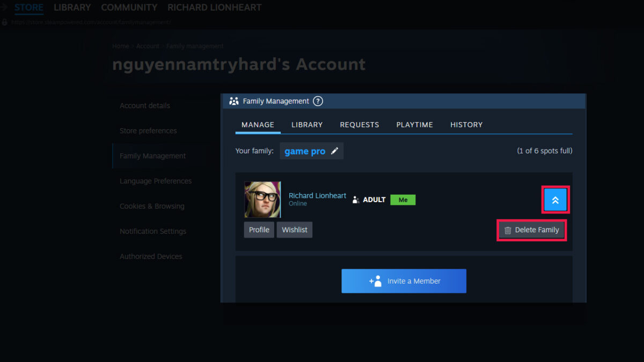
Task: Switch to the LIBRARY tab in Family Management
Action: click(x=307, y=124)
